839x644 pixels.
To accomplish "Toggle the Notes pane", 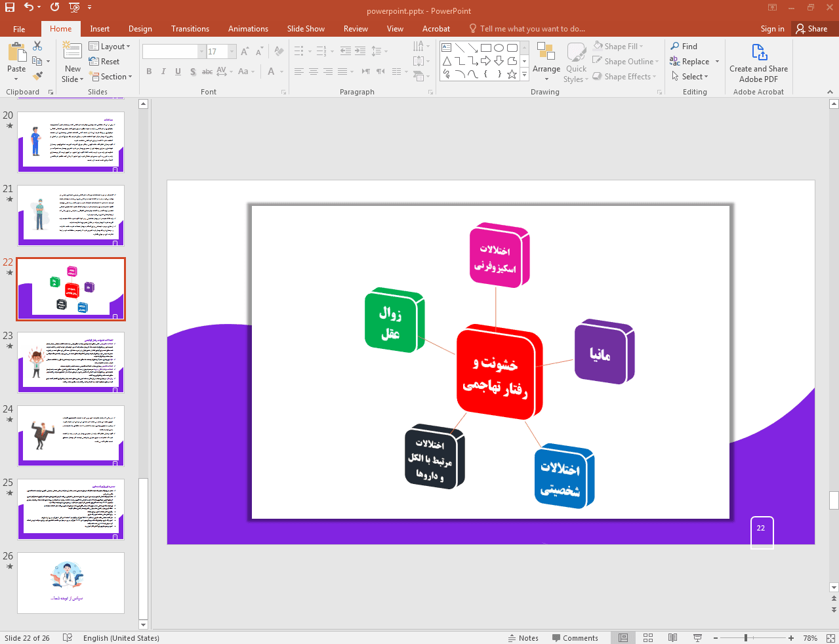I will click(523, 637).
